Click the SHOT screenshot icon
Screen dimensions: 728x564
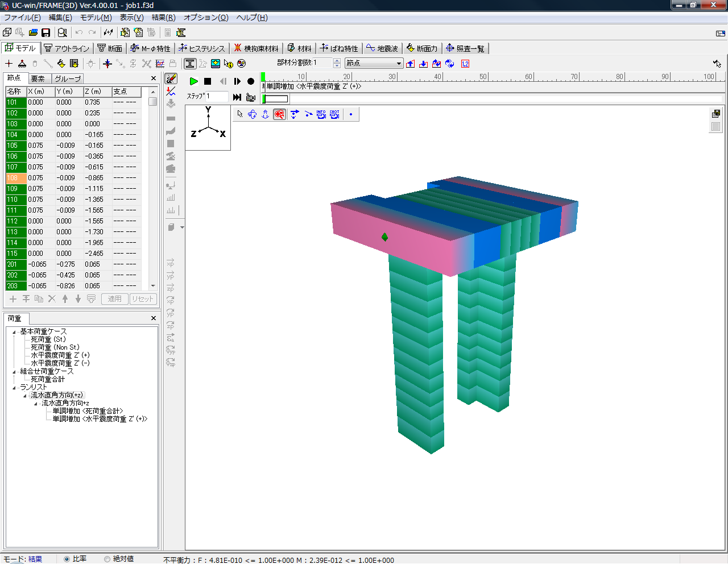click(334, 114)
